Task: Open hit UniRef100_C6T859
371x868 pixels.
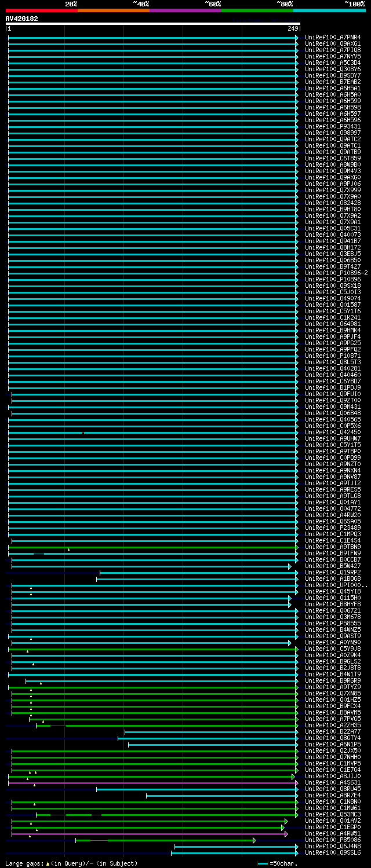Action: pos(333,158)
